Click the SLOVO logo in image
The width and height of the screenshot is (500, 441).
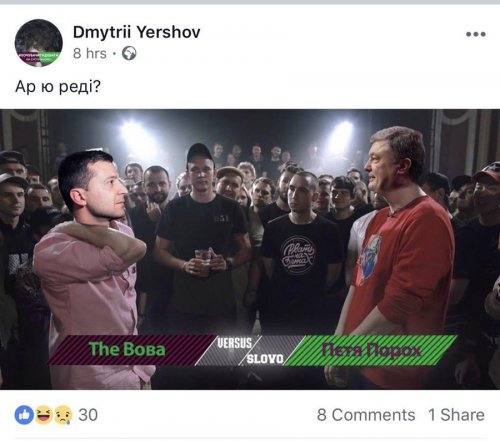coord(265,359)
